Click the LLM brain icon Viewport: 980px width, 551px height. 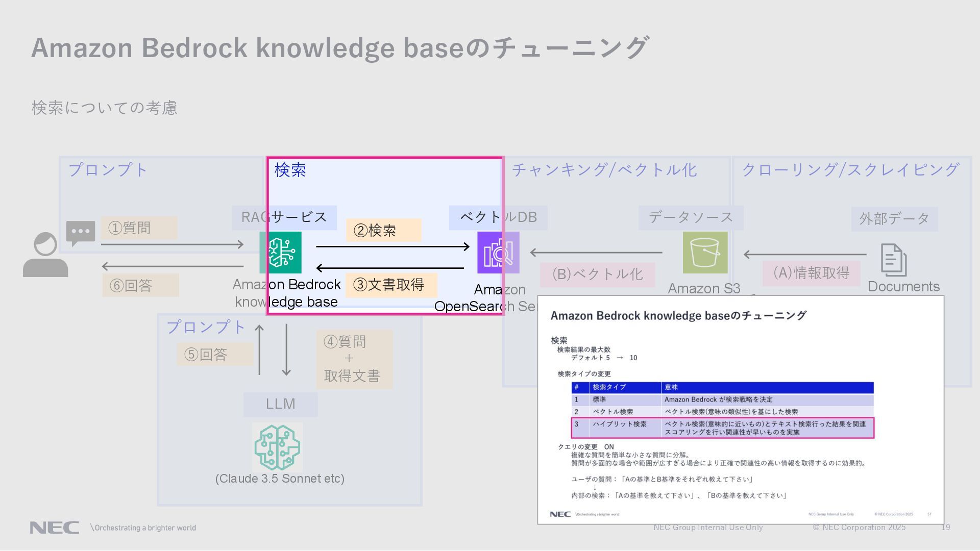point(277,447)
